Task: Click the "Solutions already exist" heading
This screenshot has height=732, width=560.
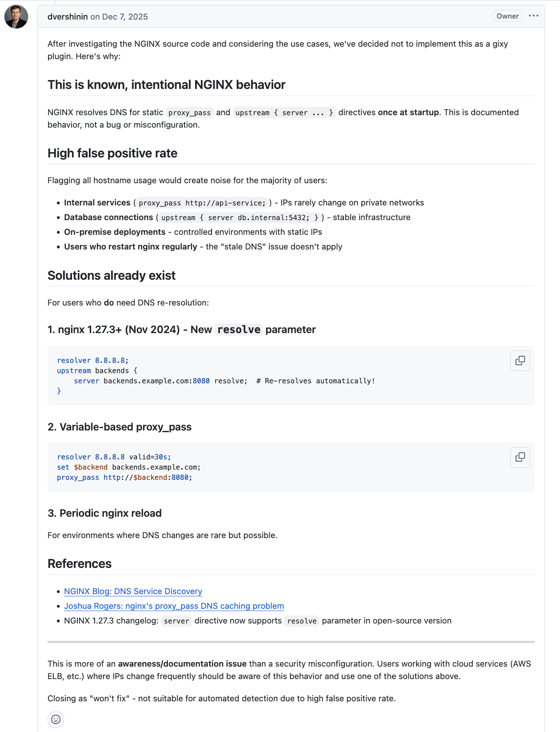Action: (x=112, y=276)
